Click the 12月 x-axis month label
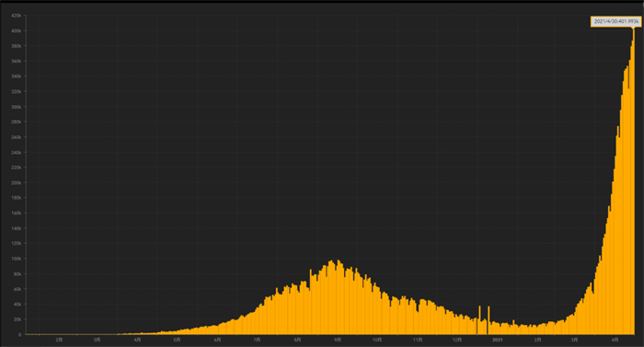This screenshot has width=644, height=347. coord(457,340)
